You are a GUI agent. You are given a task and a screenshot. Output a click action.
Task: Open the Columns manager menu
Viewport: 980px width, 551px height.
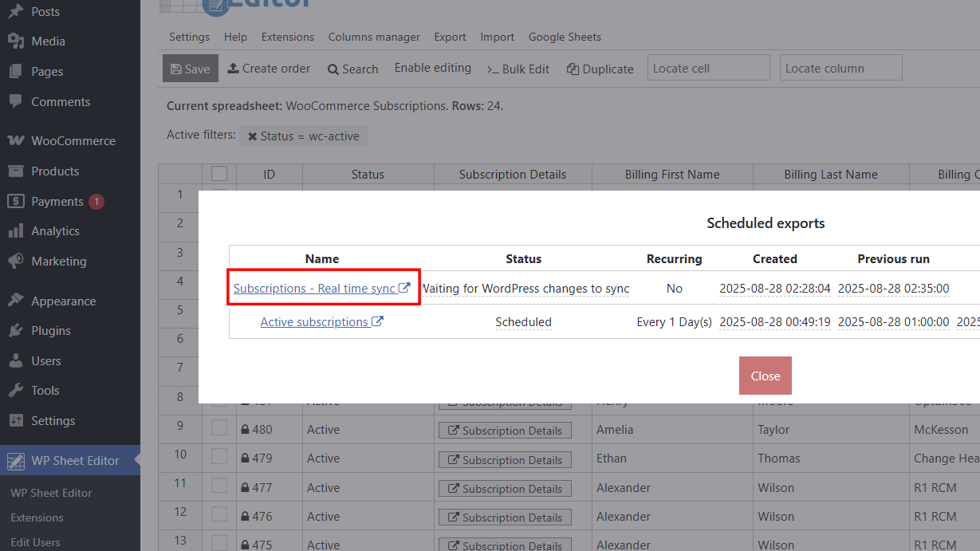pos(374,37)
